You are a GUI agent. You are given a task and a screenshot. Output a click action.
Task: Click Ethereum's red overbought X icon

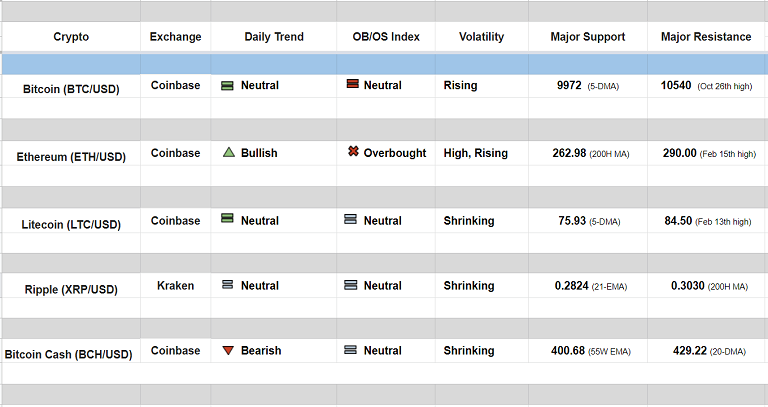(352, 153)
